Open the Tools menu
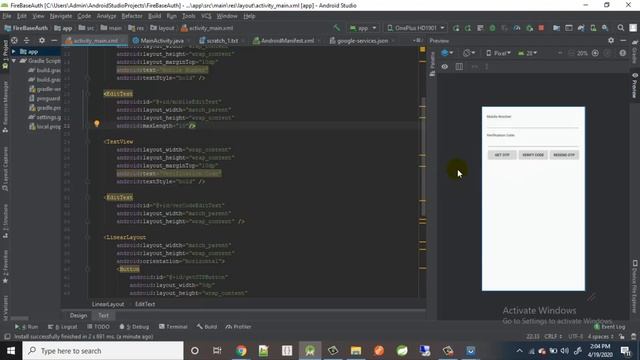The height and width of the screenshot is (360, 640). (x=188, y=16)
